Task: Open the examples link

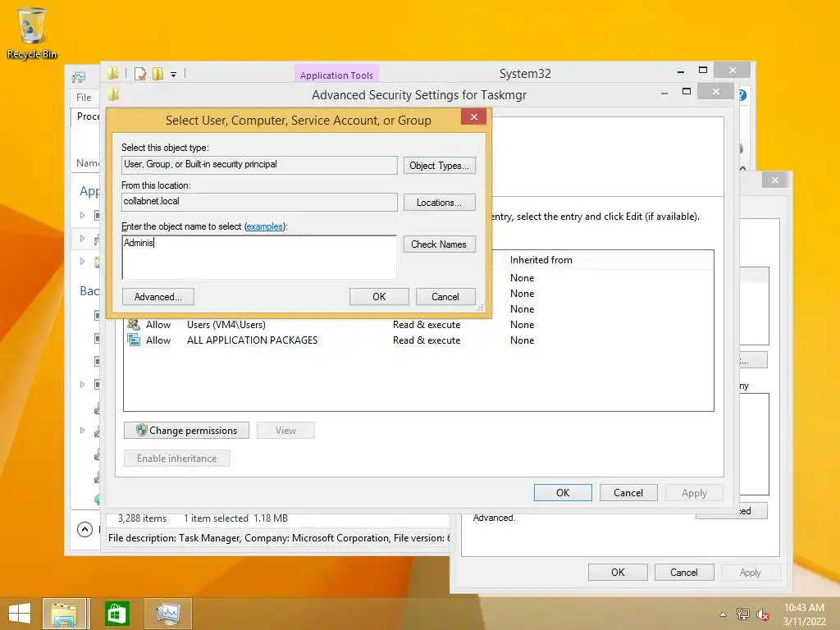Action: (264, 226)
